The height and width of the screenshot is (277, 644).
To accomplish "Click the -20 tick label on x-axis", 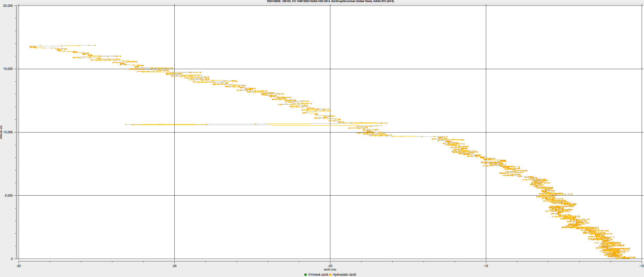I will pos(330,266).
